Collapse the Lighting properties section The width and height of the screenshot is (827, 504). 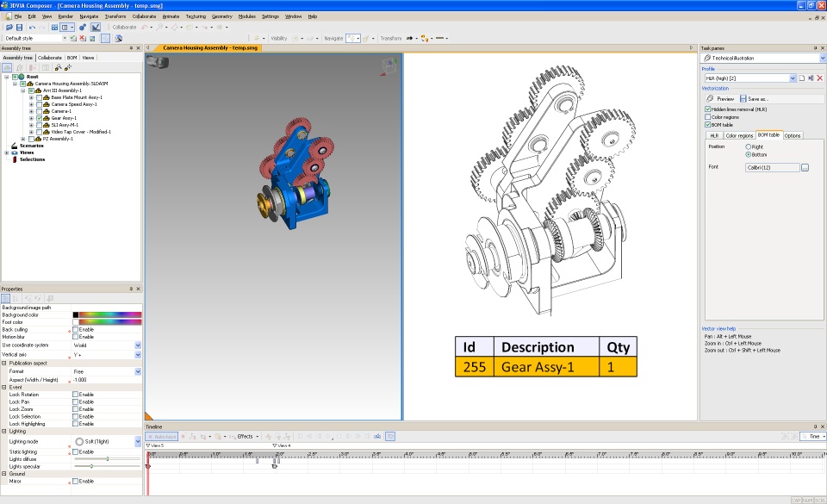4,432
